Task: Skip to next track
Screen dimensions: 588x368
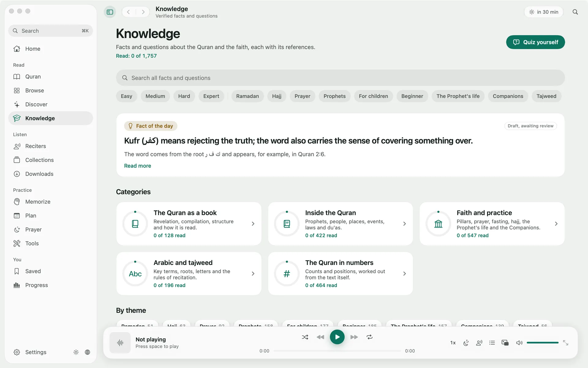Action: [354, 337]
